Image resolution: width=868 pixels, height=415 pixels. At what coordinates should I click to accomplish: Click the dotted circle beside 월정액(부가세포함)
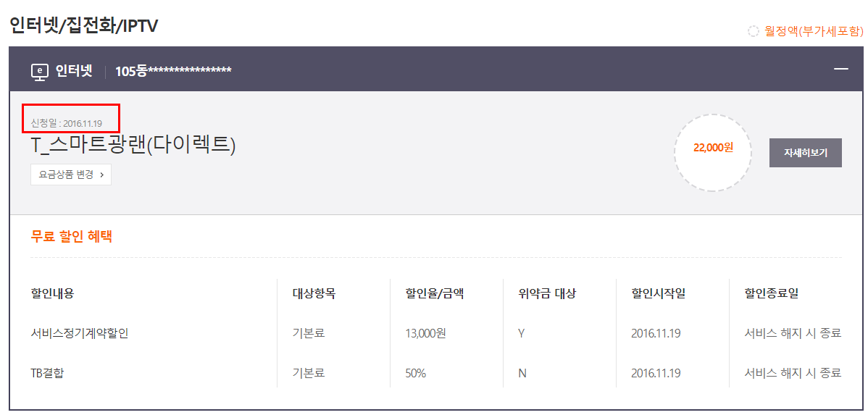coord(754,31)
